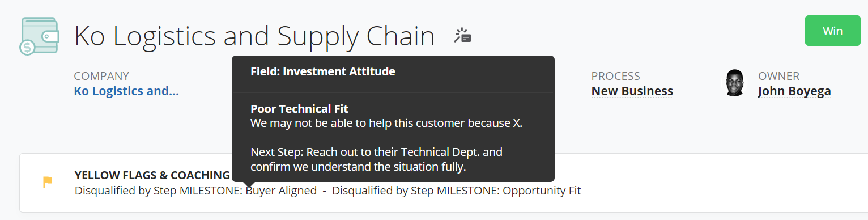Select the yellow flag icon

coord(48,182)
